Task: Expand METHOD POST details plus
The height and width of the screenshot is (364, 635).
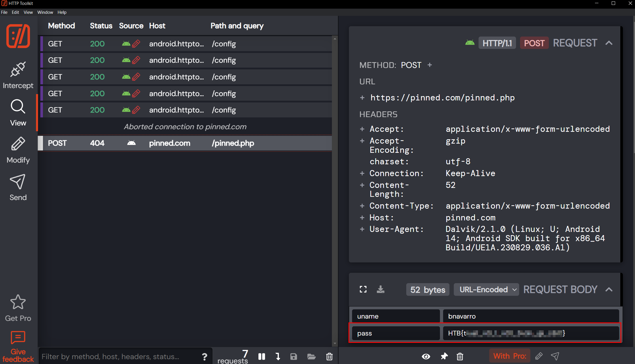Action: tap(430, 65)
